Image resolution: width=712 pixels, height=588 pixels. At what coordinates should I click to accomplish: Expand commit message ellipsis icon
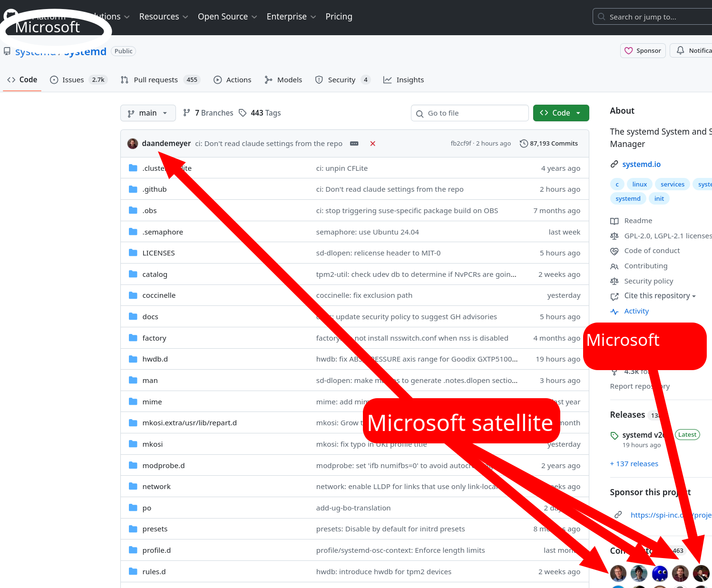click(354, 144)
